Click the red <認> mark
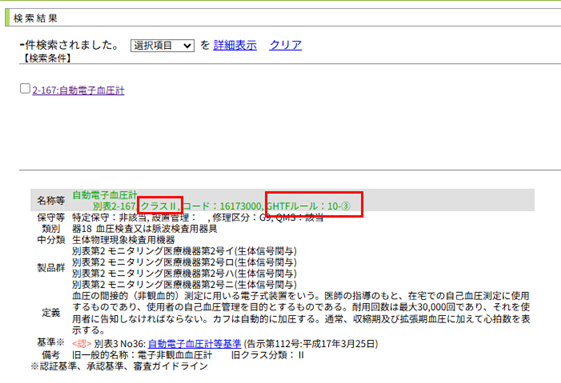Screen dimensions: 561x383 [x=82, y=344]
